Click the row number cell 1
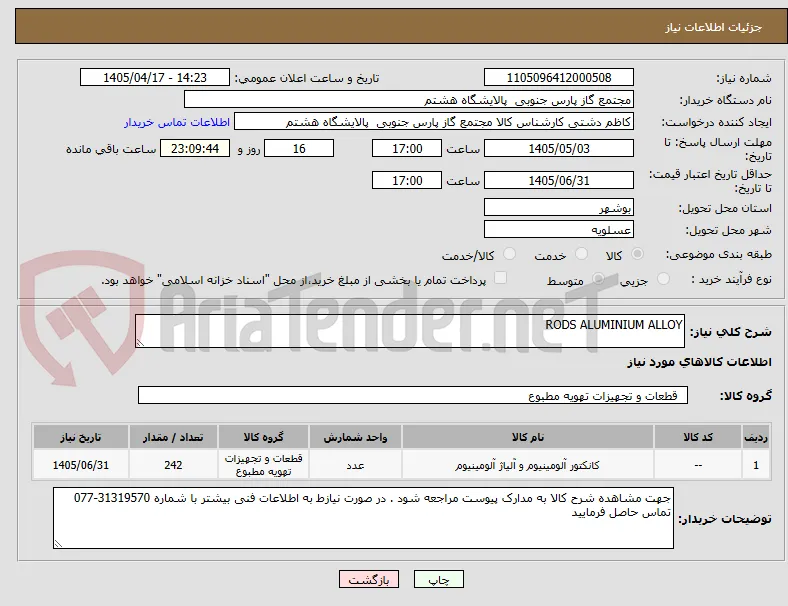788x606 pixels. click(756, 465)
